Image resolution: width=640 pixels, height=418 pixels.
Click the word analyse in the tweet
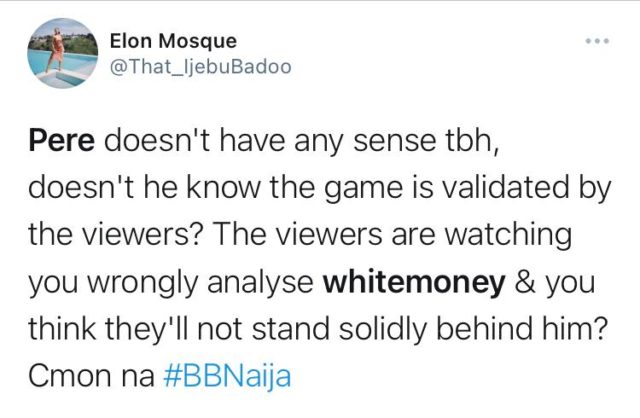pyautogui.click(x=260, y=283)
